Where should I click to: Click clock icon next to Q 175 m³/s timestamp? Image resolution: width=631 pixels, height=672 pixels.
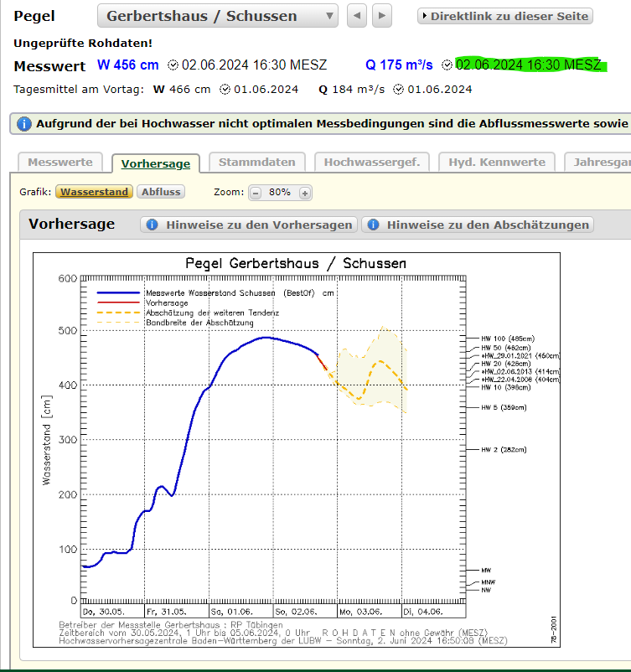point(447,65)
